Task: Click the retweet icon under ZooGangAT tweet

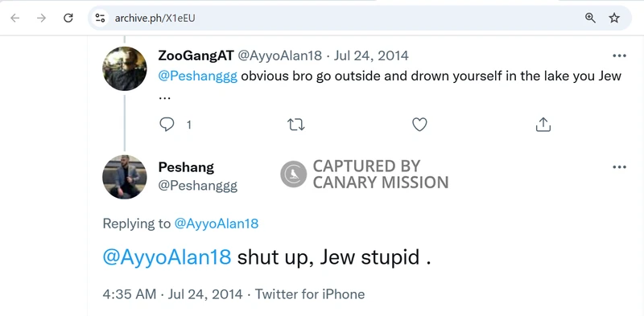Action: tap(295, 125)
